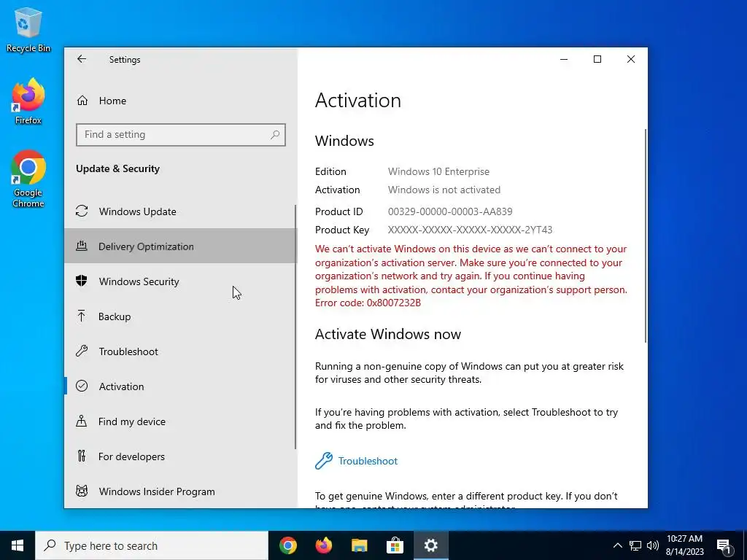The image size is (747, 560).
Task: Maximize the Settings window
Action: coord(597,59)
